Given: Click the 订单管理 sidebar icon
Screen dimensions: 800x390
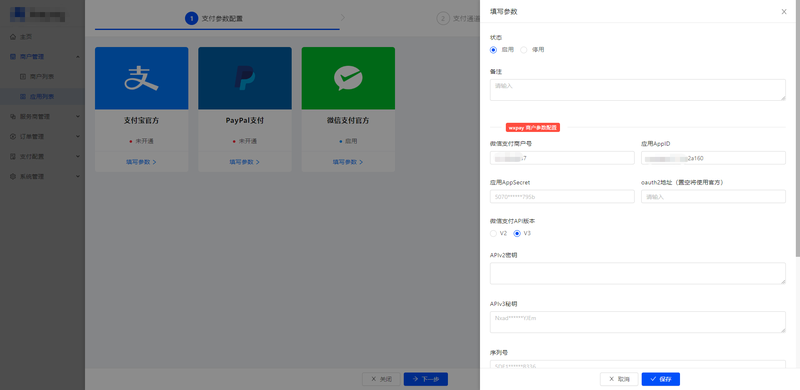Looking at the screenshot, I should pyautogui.click(x=13, y=136).
